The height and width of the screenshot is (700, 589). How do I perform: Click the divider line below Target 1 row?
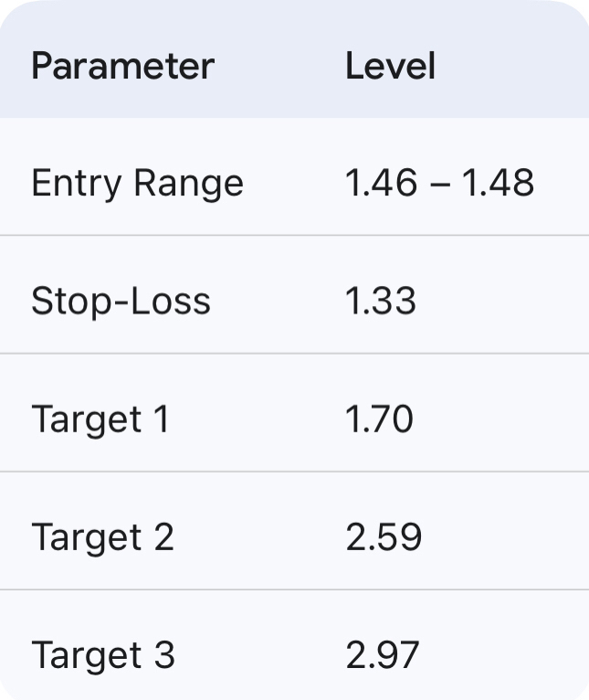(294, 472)
